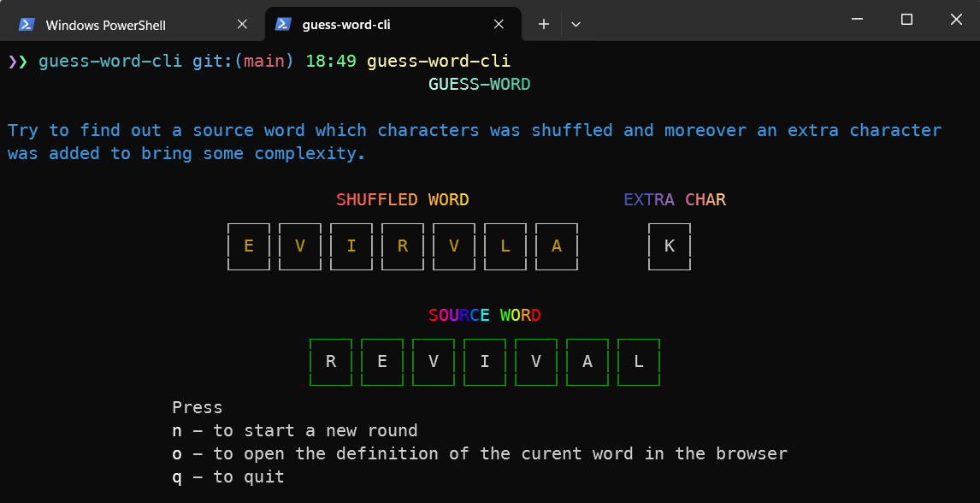
Task: Click the extra character K box
Action: pyautogui.click(x=670, y=246)
